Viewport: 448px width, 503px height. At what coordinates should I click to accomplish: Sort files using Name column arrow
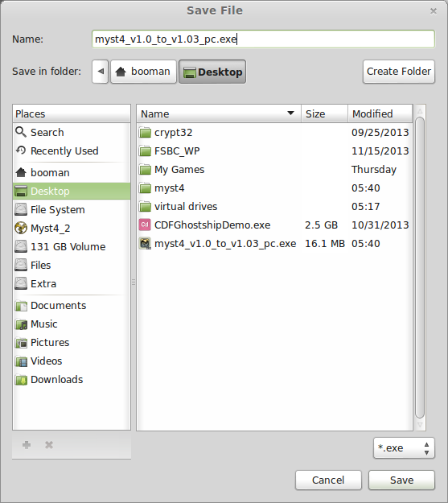(290, 113)
